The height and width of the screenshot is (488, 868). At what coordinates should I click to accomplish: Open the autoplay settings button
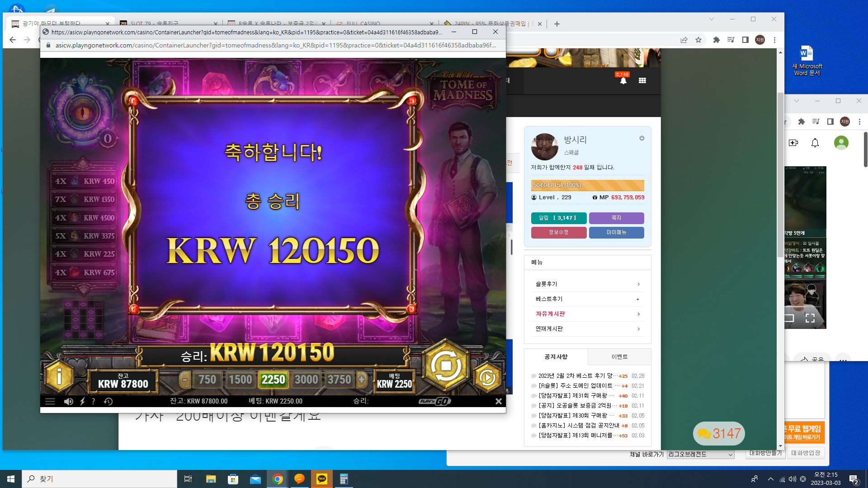tap(487, 377)
